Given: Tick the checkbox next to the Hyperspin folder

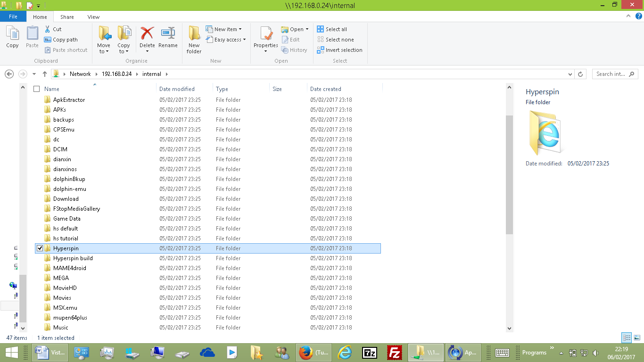Looking at the screenshot, I should [x=40, y=248].
